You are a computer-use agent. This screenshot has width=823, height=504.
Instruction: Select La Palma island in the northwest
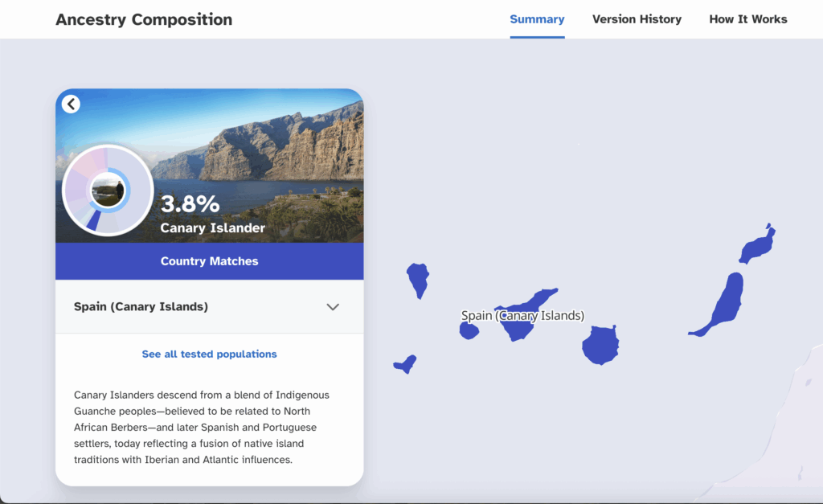[x=418, y=278]
